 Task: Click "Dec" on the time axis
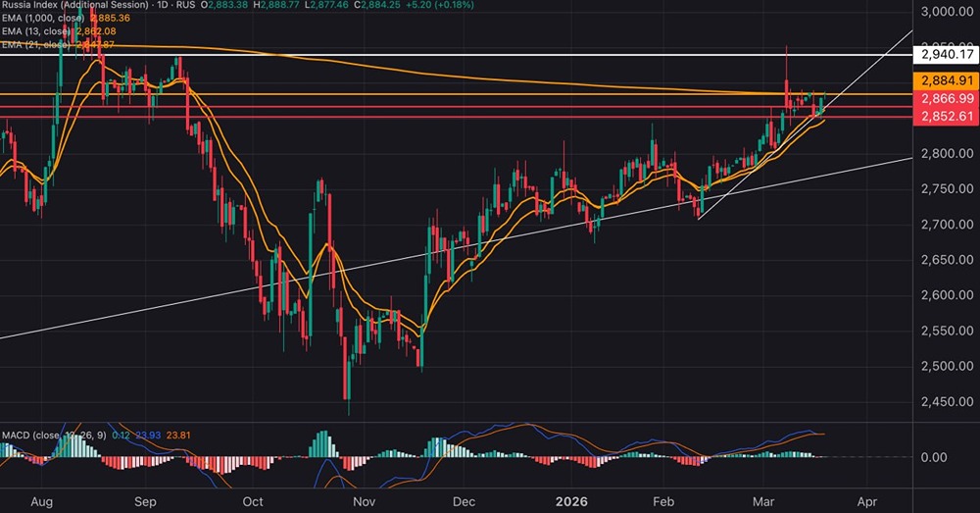[x=464, y=502]
